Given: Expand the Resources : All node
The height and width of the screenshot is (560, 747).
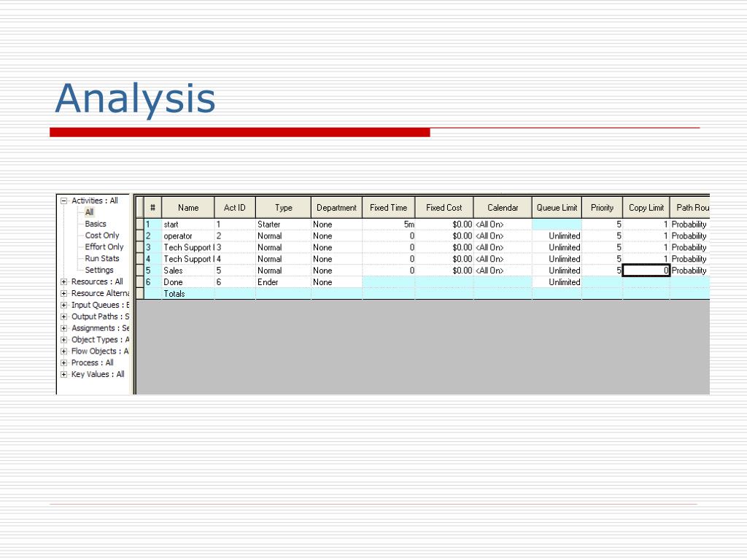Looking at the screenshot, I should (64, 282).
